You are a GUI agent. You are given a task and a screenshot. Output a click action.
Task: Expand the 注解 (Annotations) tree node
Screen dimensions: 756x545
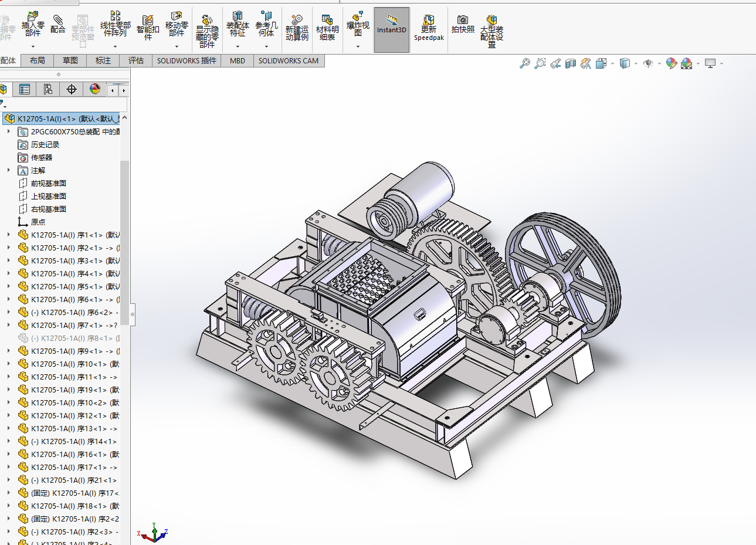pos(9,170)
